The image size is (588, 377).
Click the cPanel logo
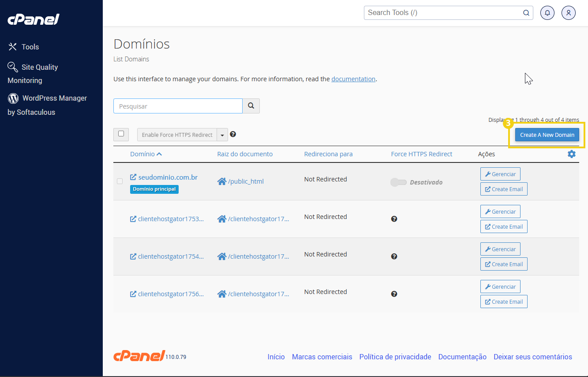point(33,19)
